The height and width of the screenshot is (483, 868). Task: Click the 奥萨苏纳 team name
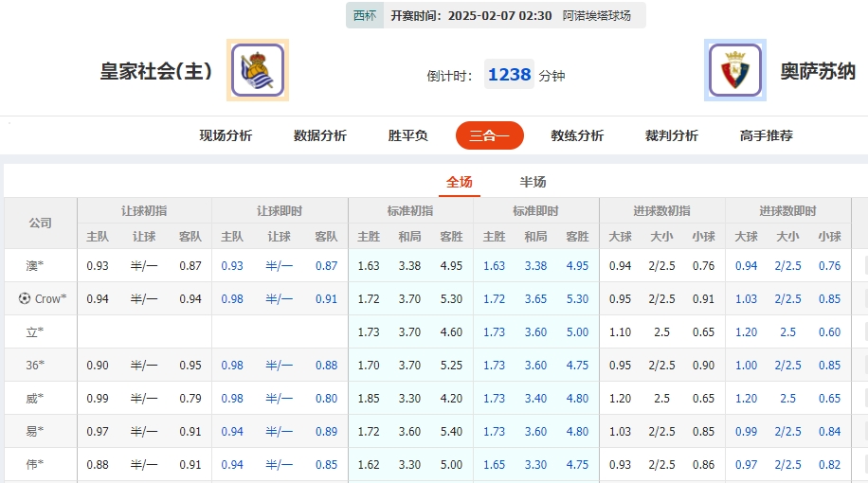pyautogui.click(x=819, y=71)
